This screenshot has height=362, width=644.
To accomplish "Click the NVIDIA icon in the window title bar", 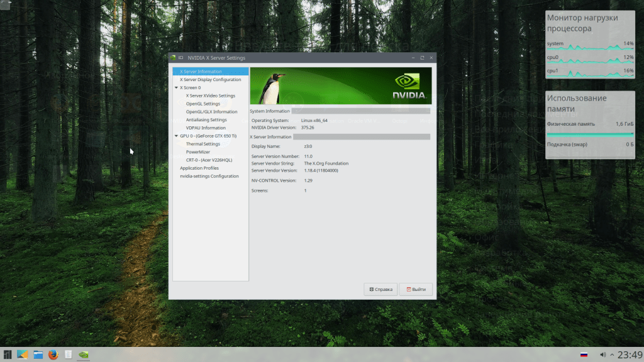I will 174,58.
